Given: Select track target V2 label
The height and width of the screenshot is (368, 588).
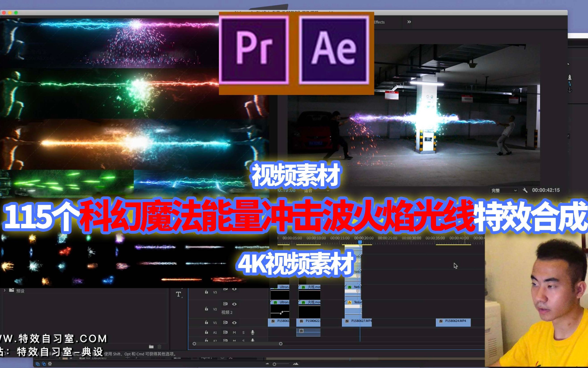Looking at the screenshot, I should (x=215, y=309).
